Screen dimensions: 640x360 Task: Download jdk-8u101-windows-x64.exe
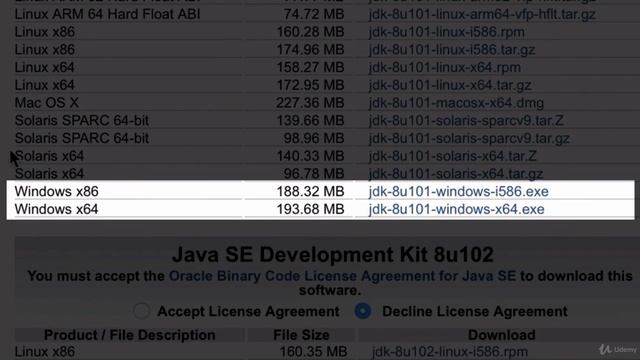click(456, 209)
